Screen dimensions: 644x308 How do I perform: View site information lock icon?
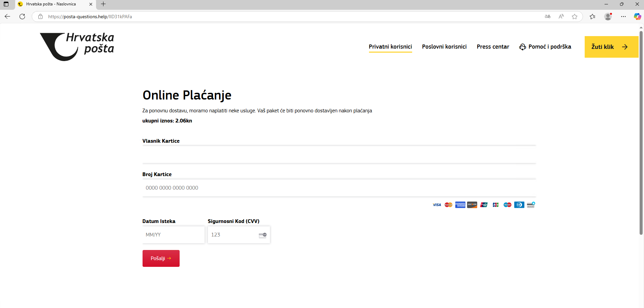(x=40, y=17)
